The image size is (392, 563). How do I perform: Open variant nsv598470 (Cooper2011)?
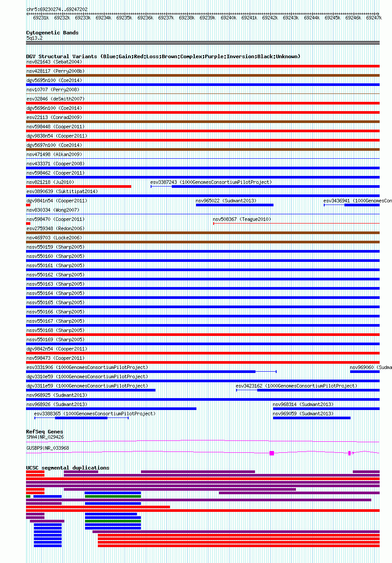(x=55, y=219)
